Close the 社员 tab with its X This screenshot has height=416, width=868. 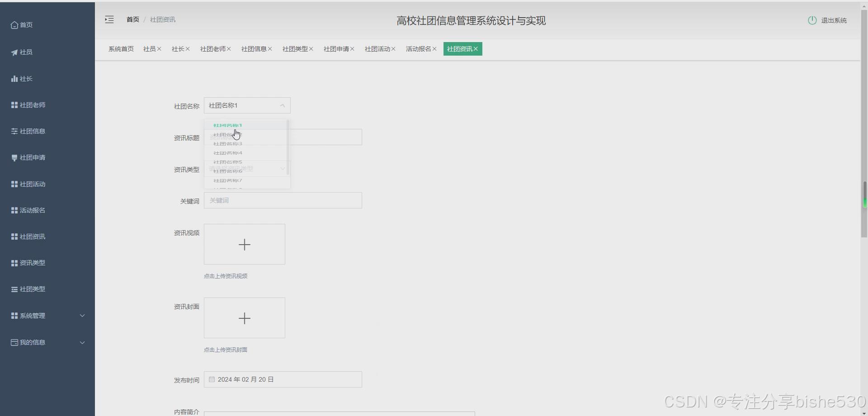[159, 49]
